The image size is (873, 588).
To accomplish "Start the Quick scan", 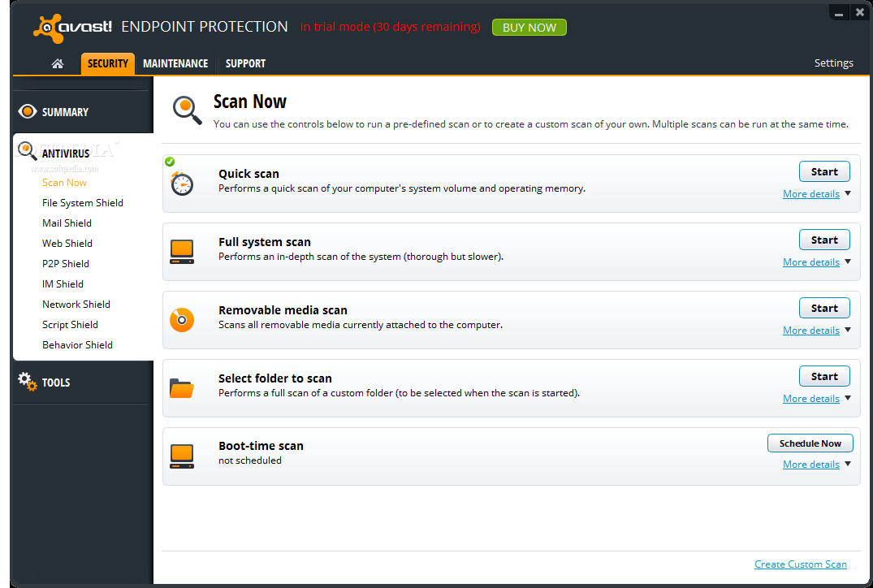I will click(x=824, y=171).
